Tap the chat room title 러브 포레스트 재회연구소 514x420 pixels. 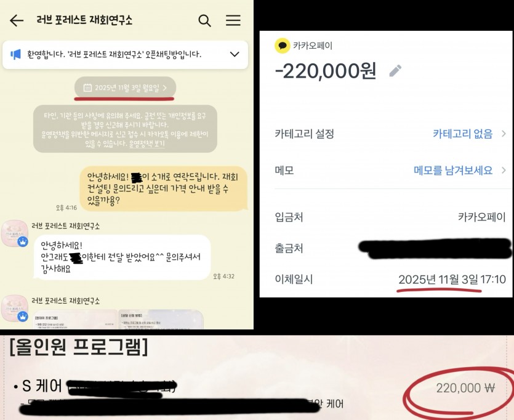click(x=84, y=20)
